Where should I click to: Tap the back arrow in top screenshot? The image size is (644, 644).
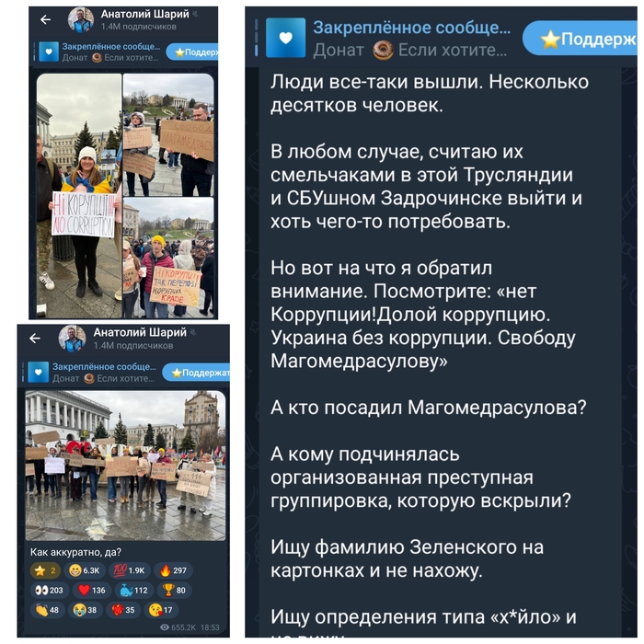(46, 19)
